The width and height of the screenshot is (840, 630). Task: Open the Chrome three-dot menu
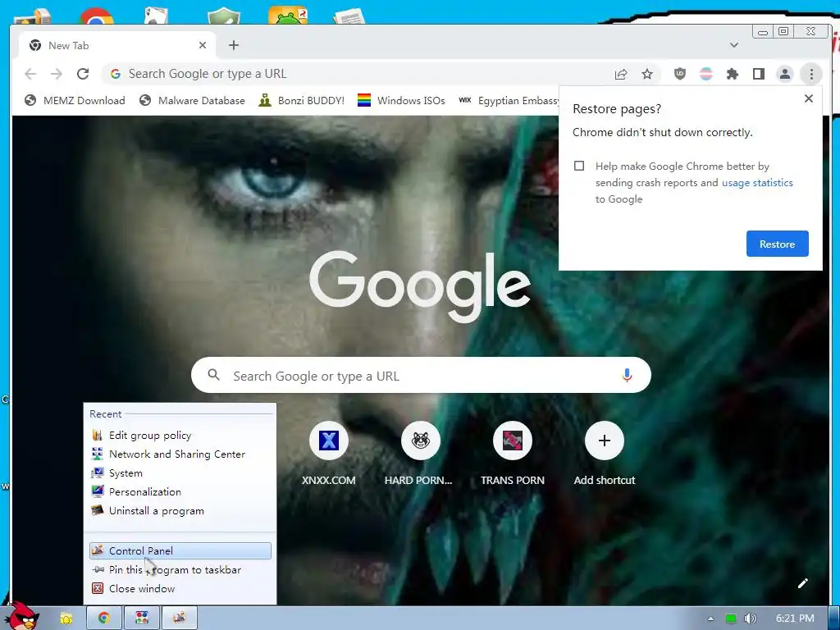click(x=811, y=74)
